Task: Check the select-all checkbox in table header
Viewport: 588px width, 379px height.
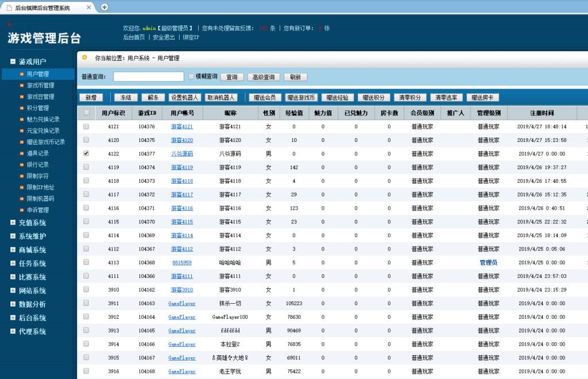Action: [87, 113]
